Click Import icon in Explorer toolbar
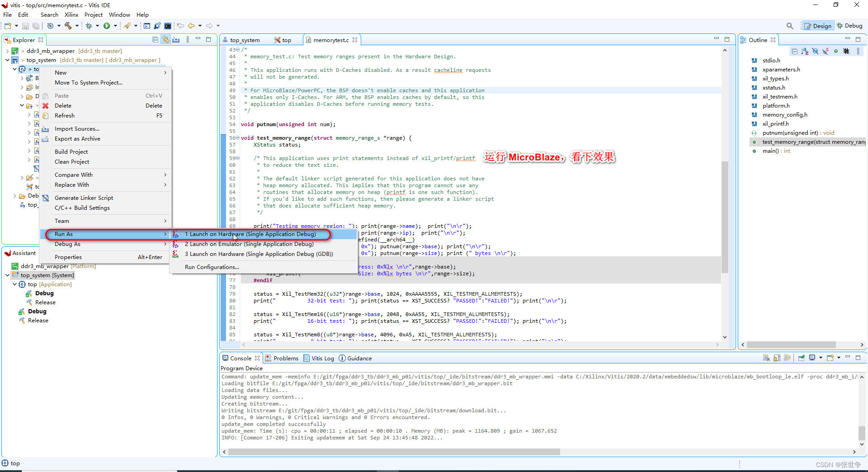This screenshot has height=472, width=868. (x=176, y=40)
